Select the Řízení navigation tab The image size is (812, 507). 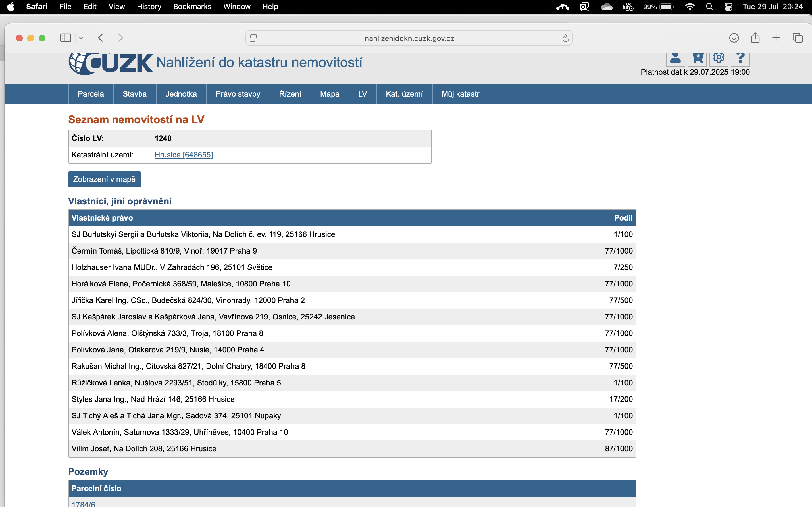(x=290, y=94)
